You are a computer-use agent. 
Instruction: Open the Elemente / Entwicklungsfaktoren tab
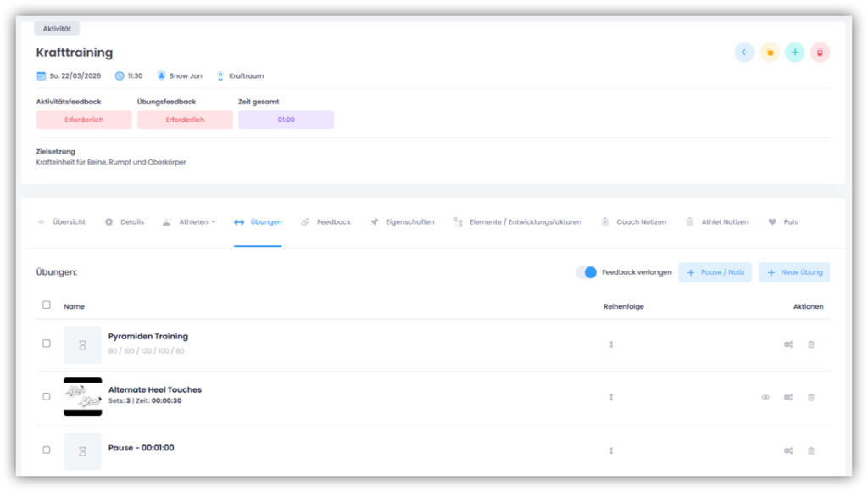click(x=517, y=222)
